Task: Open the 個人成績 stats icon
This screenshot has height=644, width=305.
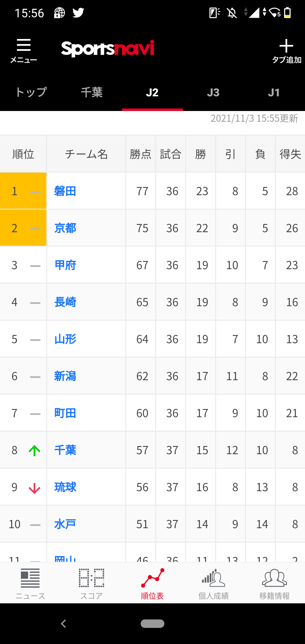Action: 213,578
